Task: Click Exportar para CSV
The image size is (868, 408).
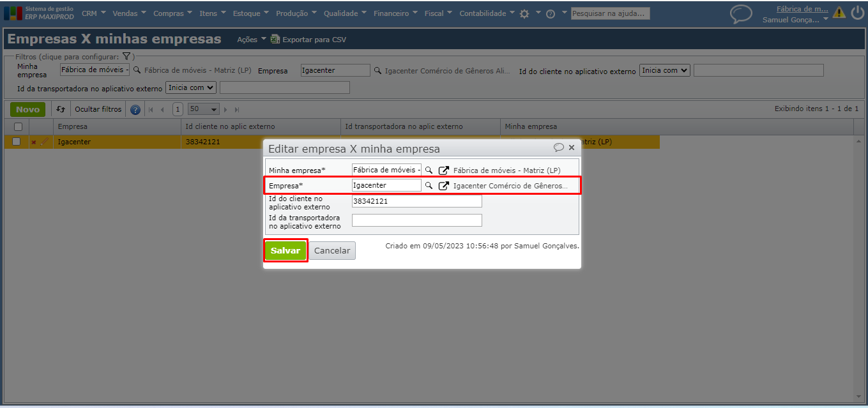Action: click(314, 40)
